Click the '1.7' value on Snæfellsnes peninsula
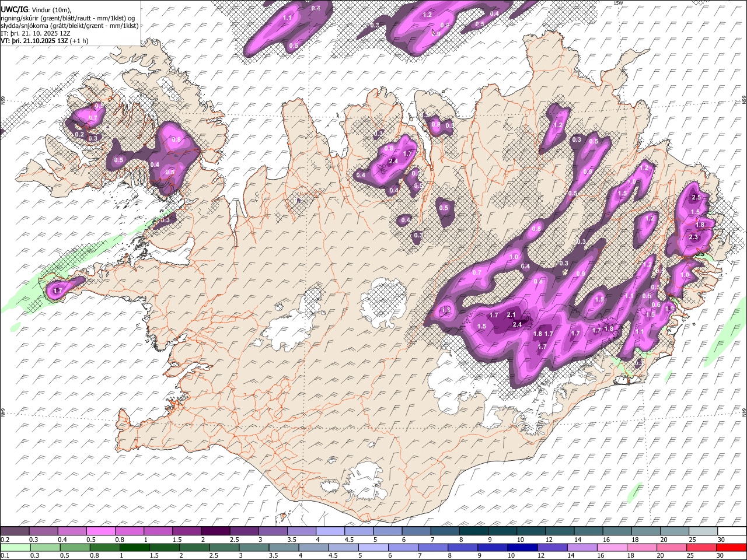 point(58,290)
